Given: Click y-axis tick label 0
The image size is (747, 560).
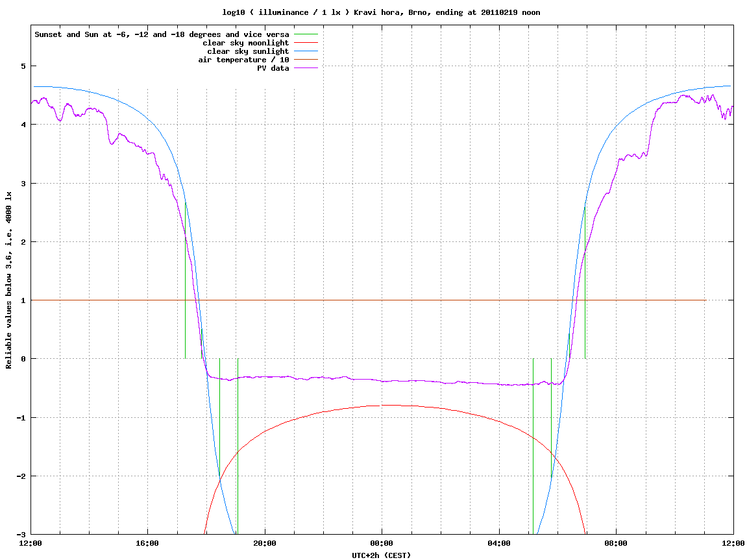Looking at the screenshot, I should pos(23,359).
